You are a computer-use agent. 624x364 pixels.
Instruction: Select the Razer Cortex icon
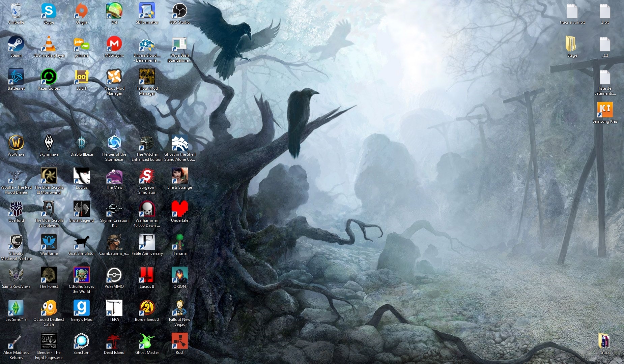coord(49,77)
